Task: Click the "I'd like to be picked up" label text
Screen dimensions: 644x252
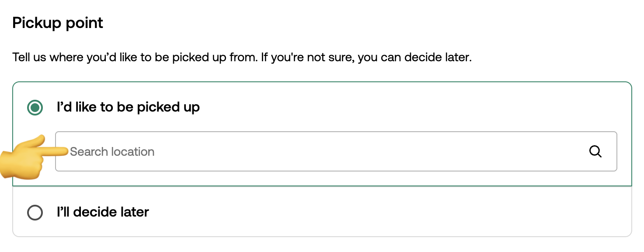Action: point(128,107)
